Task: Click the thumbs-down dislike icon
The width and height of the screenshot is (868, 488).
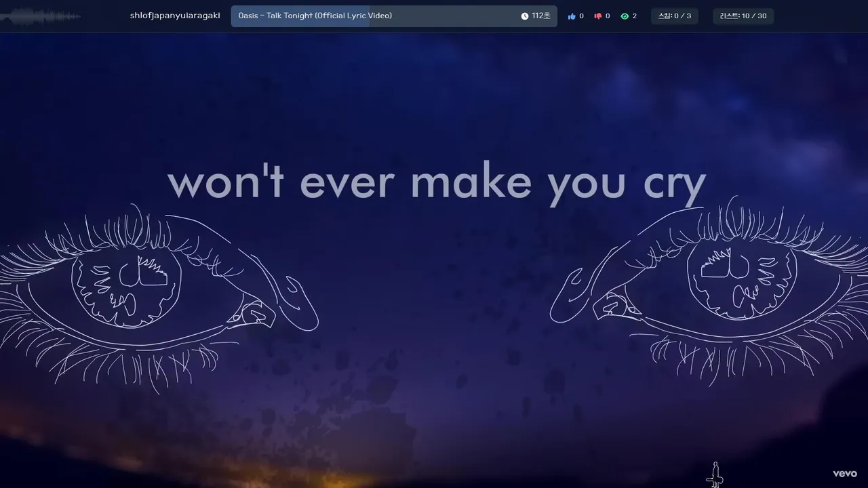Action: coord(598,16)
